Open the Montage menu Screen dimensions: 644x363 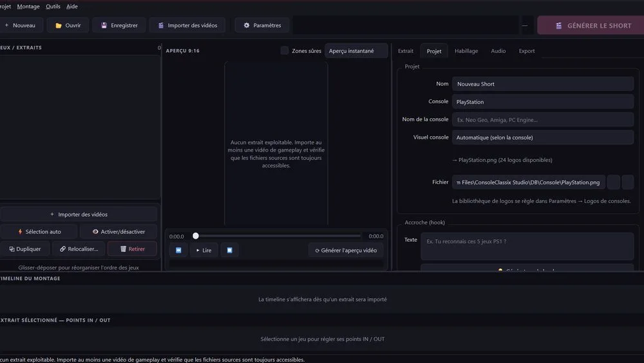tap(28, 6)
